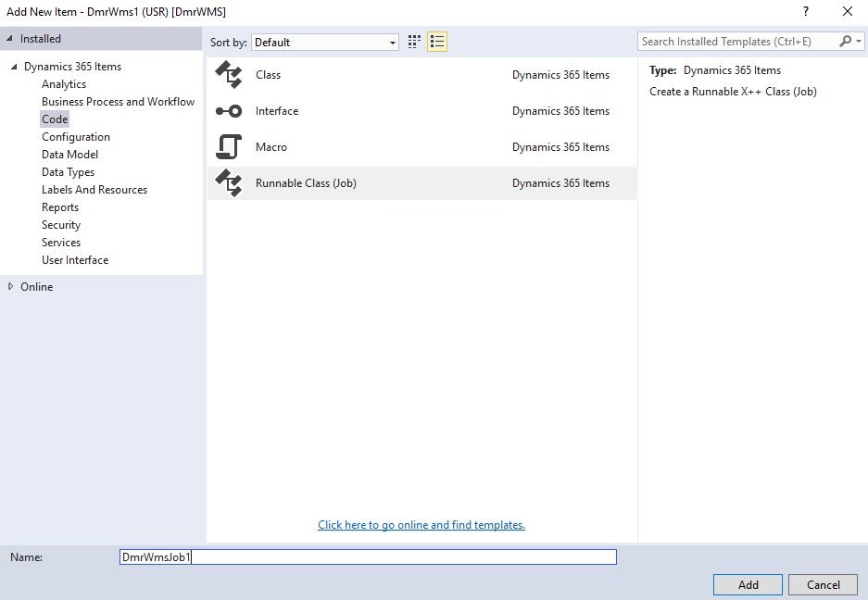Click the Macro template name
Viewport: 868px width, 600px height.
pyautogui.click(x=271, y=147)
